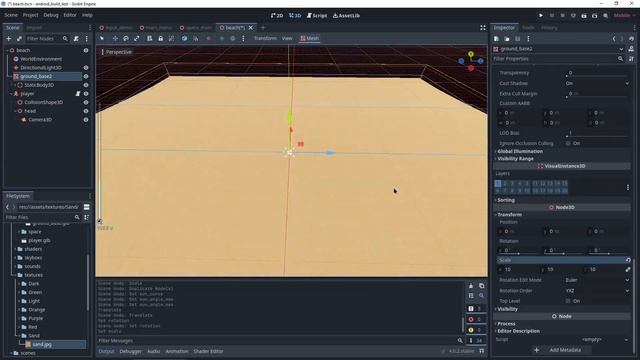The height and width of the screenshot is (360, 640).
Task: Toggle visibility of Camera3D node
Action: (x=86, y=120)
